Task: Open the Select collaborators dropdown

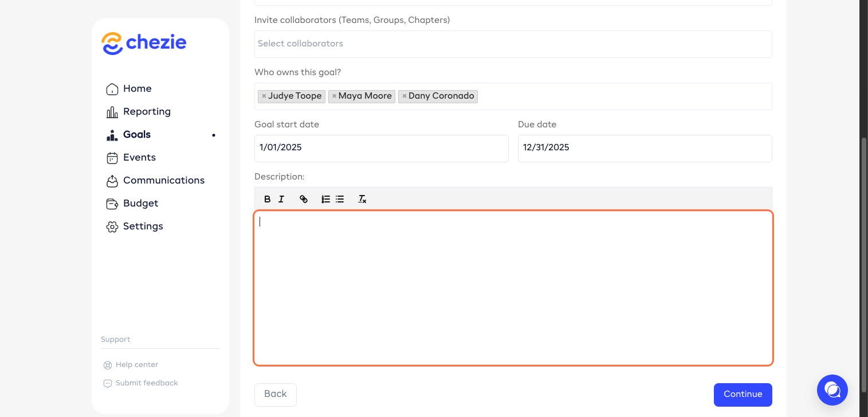Action: (x=513, y=44)
